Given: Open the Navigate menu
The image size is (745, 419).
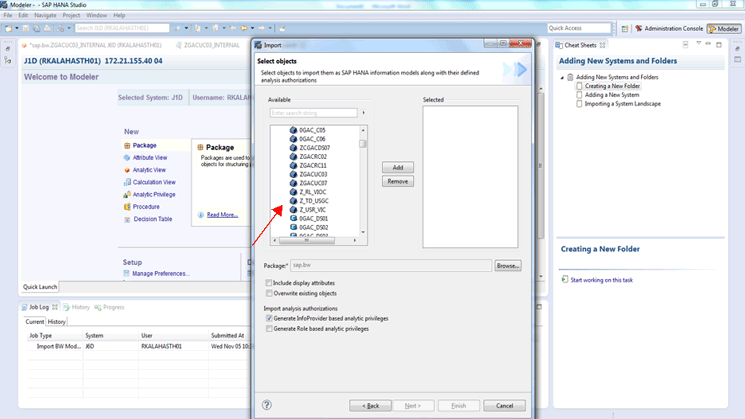Looking at the screenshot, I should tap(45, 15).
